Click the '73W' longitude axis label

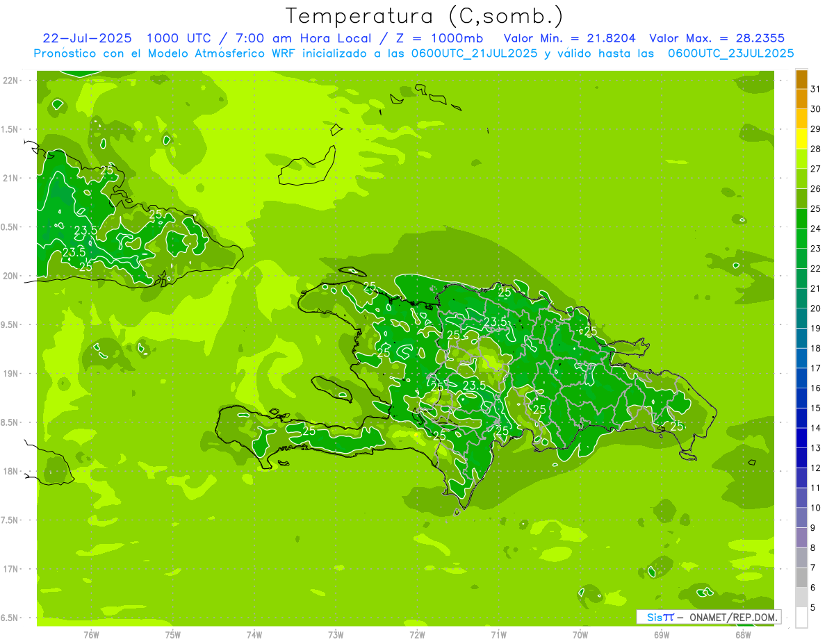pyautogui.click(x=336, y=634)
